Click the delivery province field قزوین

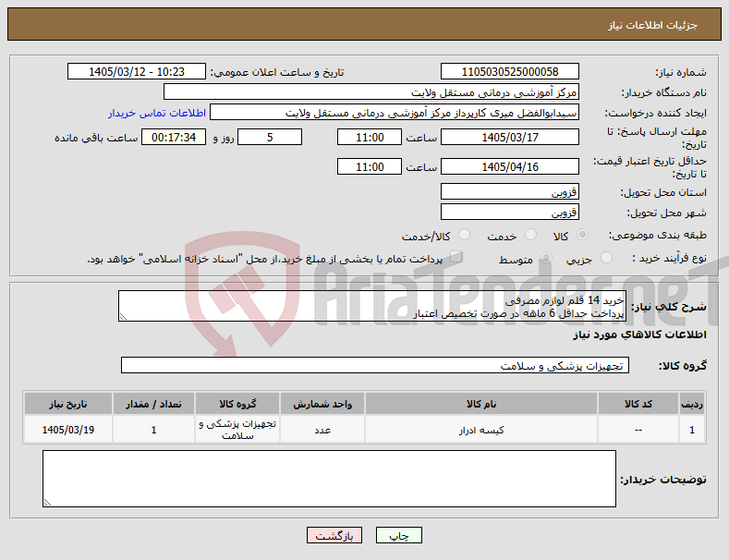point(509,191)
